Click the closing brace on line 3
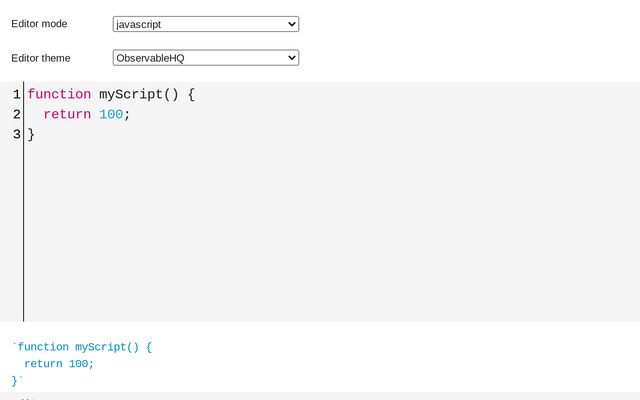 tap(31, 134)
